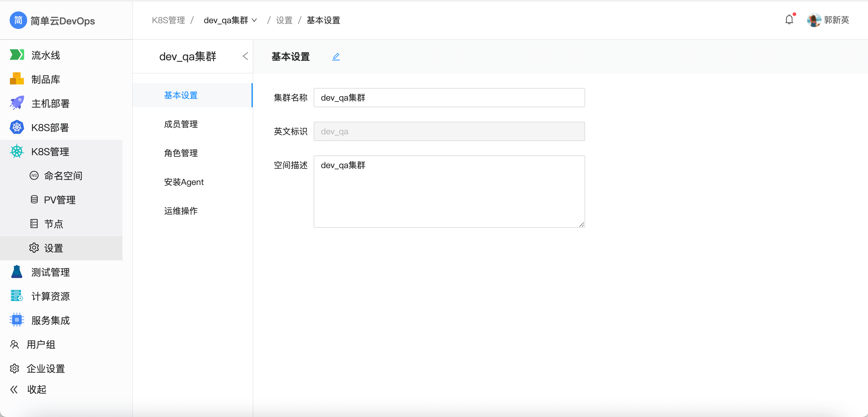Screen dimensions: 868x417
Task: Click the K8S管理 breadcrumb link
Action: click(168, 20)
